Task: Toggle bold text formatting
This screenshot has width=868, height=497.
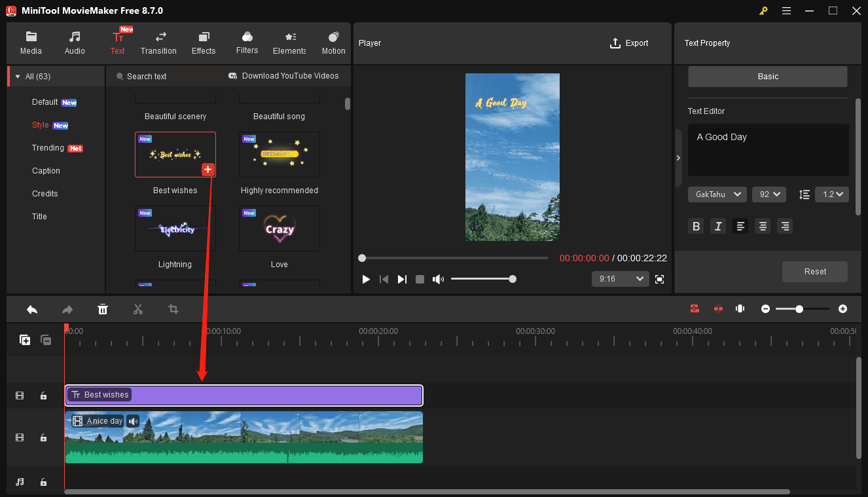Action: pos(696,227)
